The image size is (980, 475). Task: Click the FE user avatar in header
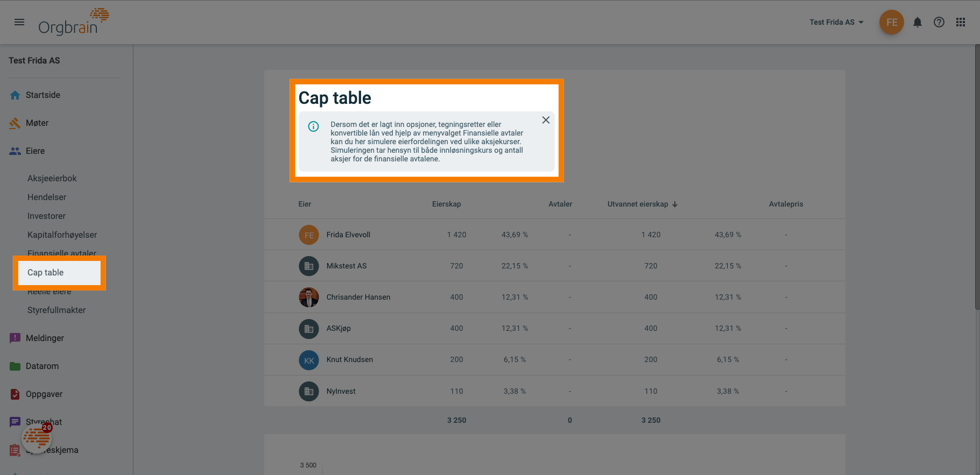(892, 22)
